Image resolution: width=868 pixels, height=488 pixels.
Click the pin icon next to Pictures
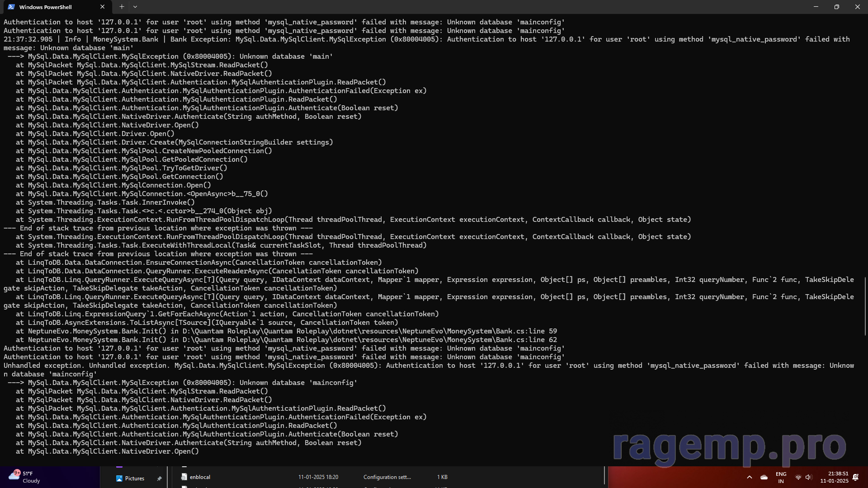pyautogui.click(x=159, y=479)
